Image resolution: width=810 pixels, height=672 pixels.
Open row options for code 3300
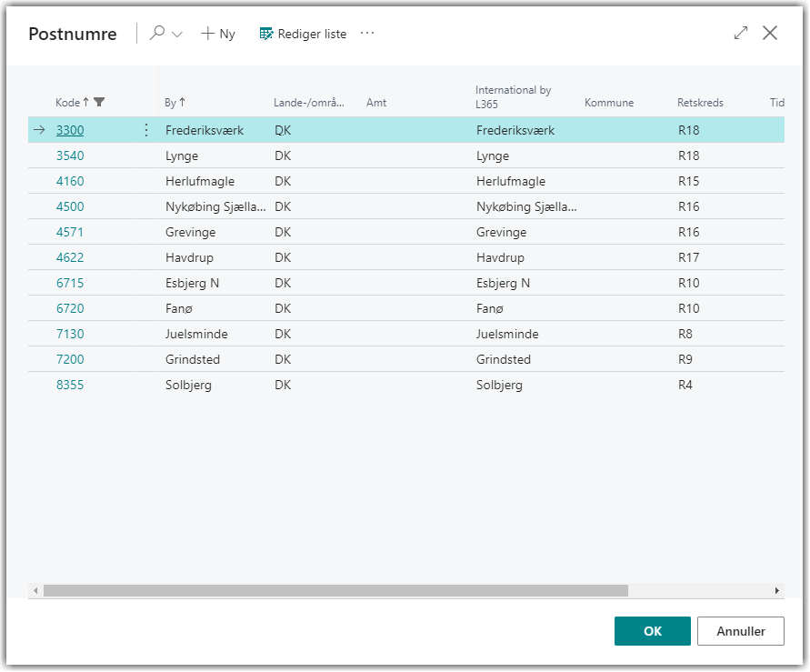click(146, 130)
